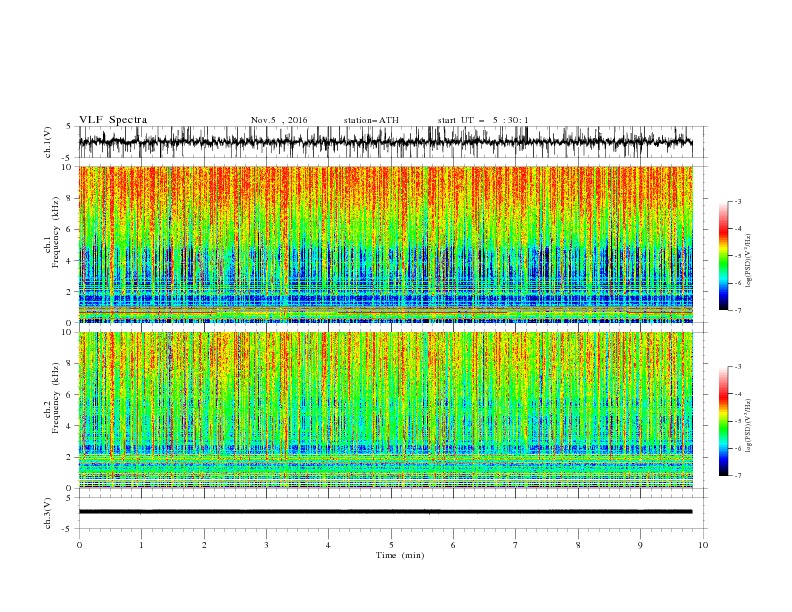Click the "Time (min)" axis title
792x612 pixels.
click(x=400, y=555)
